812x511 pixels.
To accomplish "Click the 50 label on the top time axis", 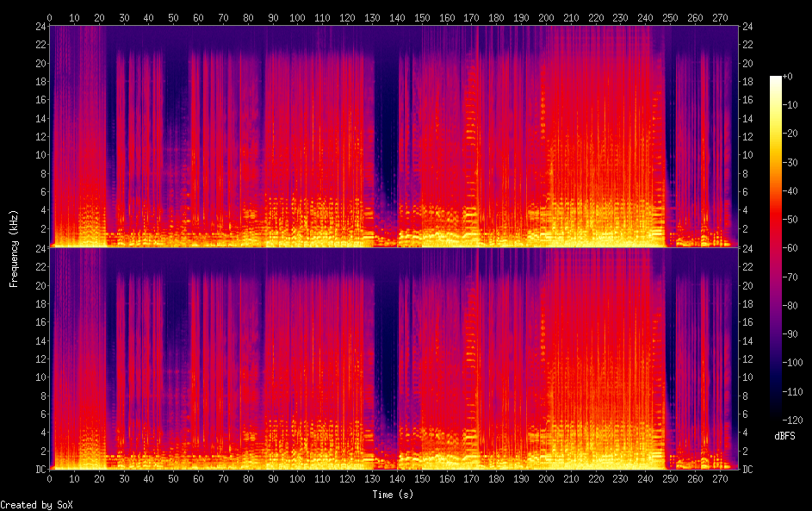I will click(x=173, y=18).
